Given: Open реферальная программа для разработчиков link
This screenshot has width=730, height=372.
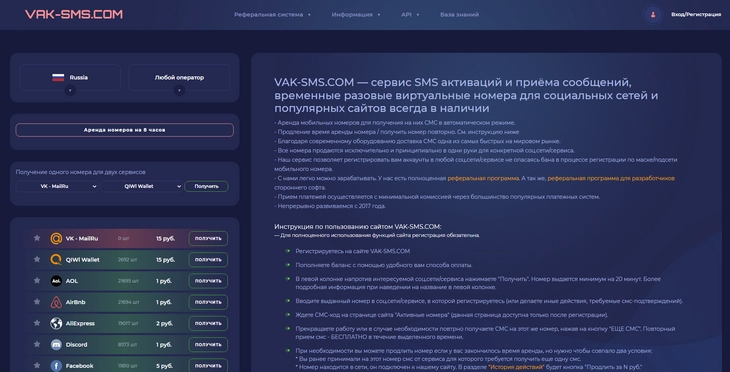Looking at the screenshot, I should click(x=611, y=178).
